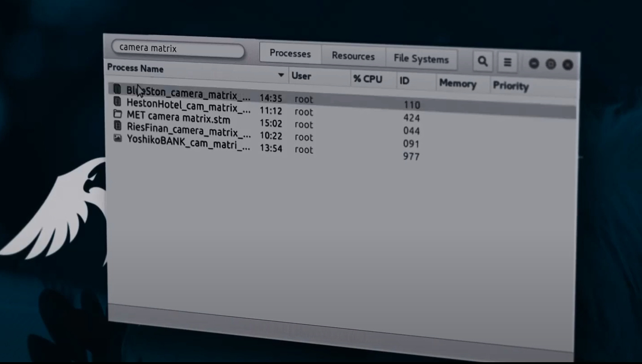642x364 pixels.
Task: Click the BlueSton row file icon
Action: coord(117,89)
